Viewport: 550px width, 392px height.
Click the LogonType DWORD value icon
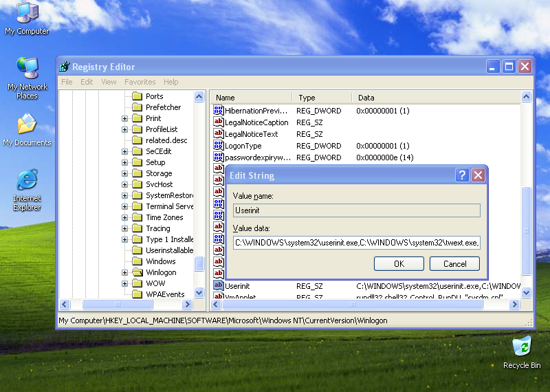(218, 145)
